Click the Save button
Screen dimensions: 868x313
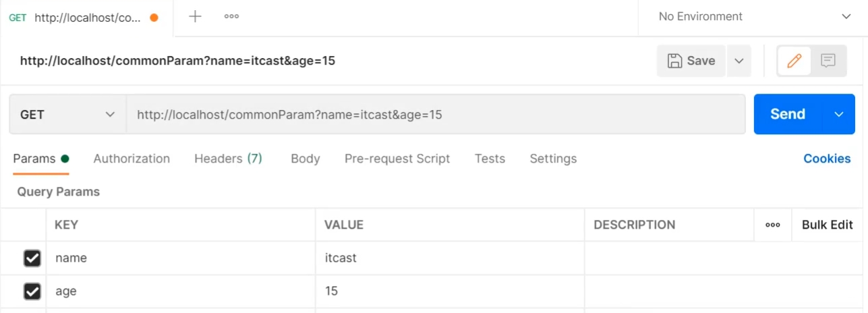pos(691,61)
